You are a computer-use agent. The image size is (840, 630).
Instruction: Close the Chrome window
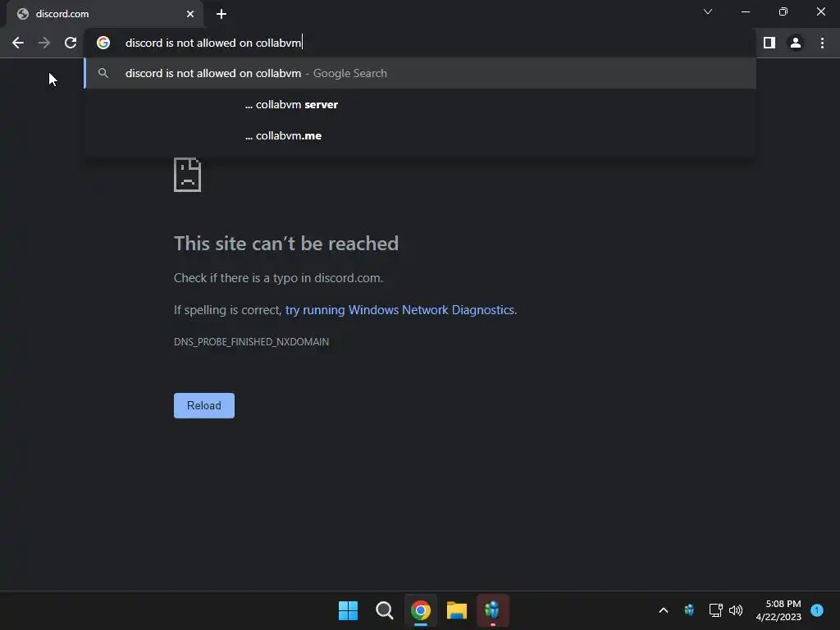(x=820, y=11)
